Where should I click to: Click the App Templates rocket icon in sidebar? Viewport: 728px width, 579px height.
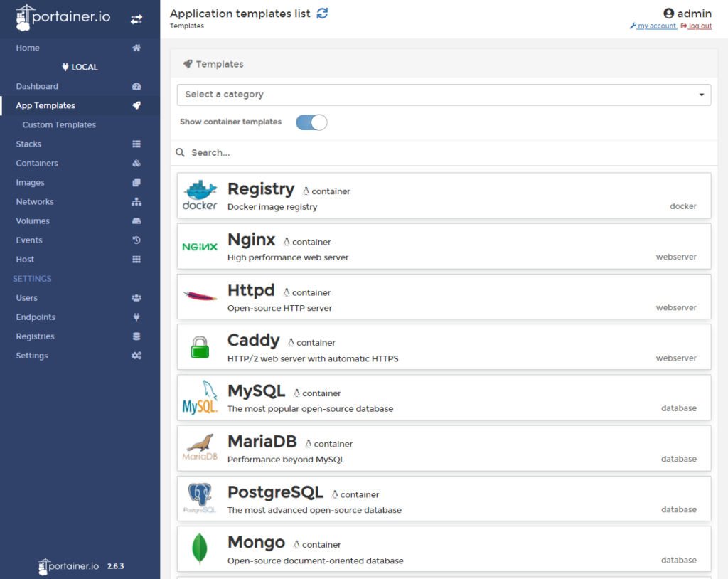pyautogui.click(x=136, y=105)
